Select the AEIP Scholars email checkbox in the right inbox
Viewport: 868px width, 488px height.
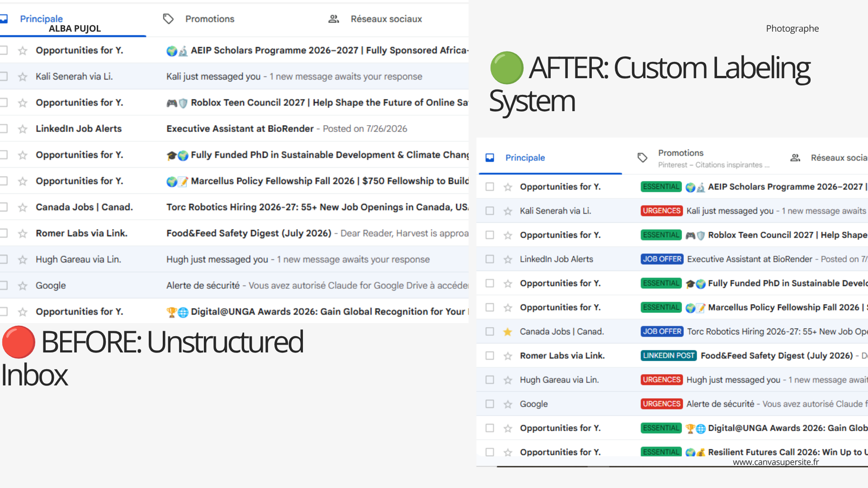(490, 187)
